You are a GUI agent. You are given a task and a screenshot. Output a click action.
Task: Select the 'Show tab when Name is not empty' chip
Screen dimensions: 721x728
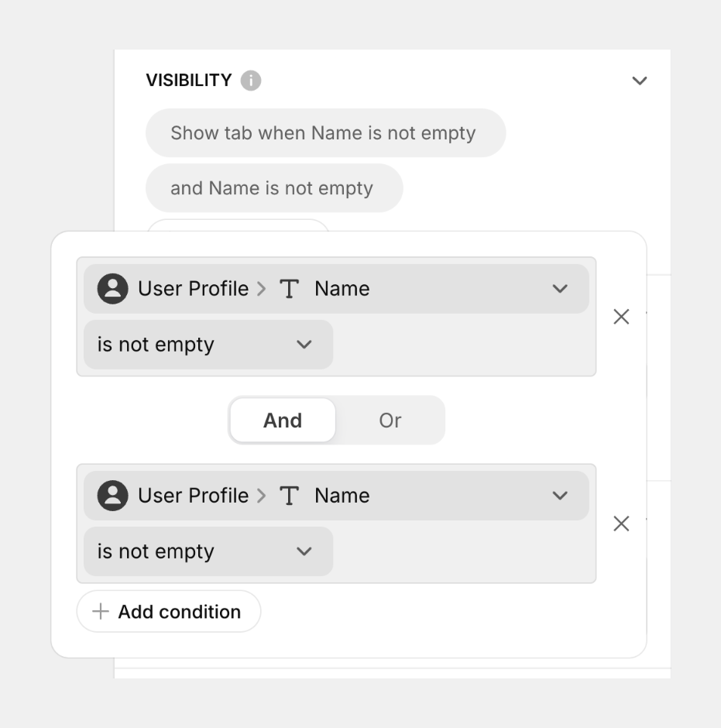(x=325, y=132)
